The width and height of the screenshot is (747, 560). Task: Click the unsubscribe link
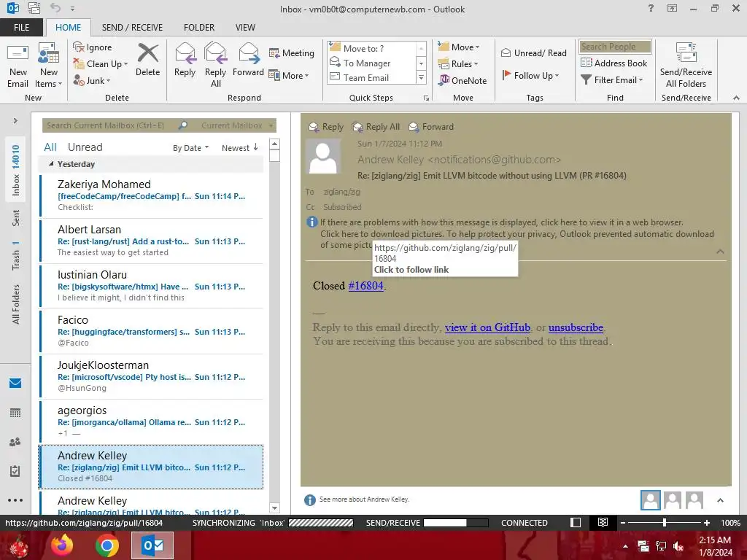click(x=576, y=327)
